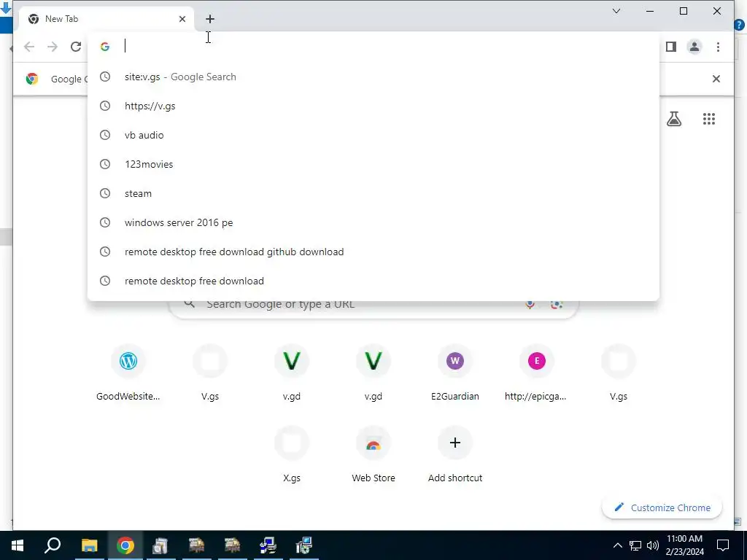Choose the '123movies' suggestion

(373, 164)
